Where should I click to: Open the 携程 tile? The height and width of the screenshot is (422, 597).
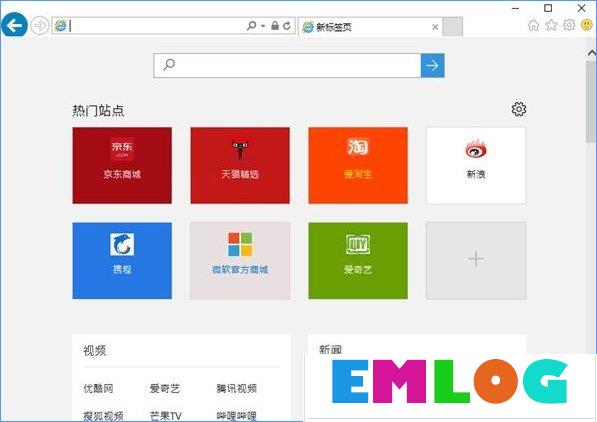[122, 261]
